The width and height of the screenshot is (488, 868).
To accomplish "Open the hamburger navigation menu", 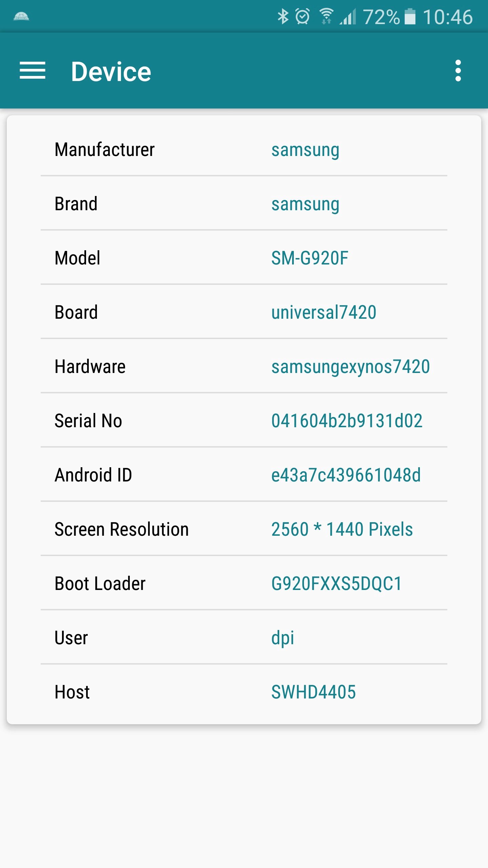I will 33,71.
